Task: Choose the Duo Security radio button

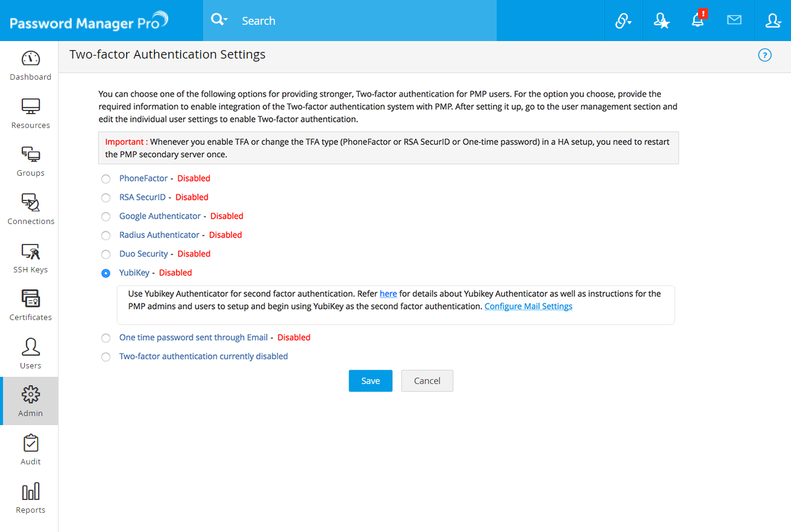Action: [106, 254]
